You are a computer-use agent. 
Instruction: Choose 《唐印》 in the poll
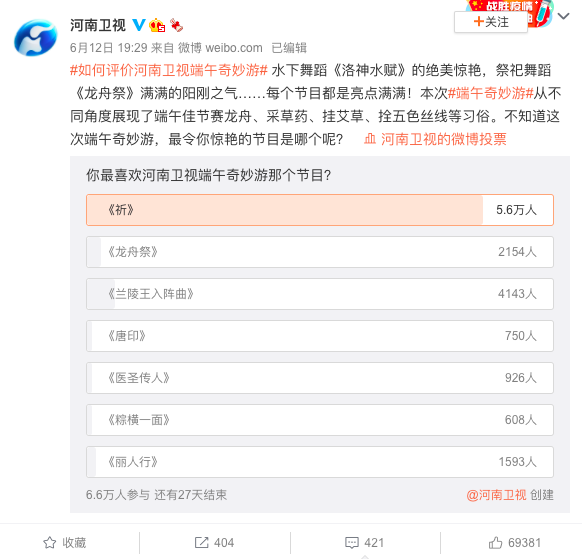[320, 336]
